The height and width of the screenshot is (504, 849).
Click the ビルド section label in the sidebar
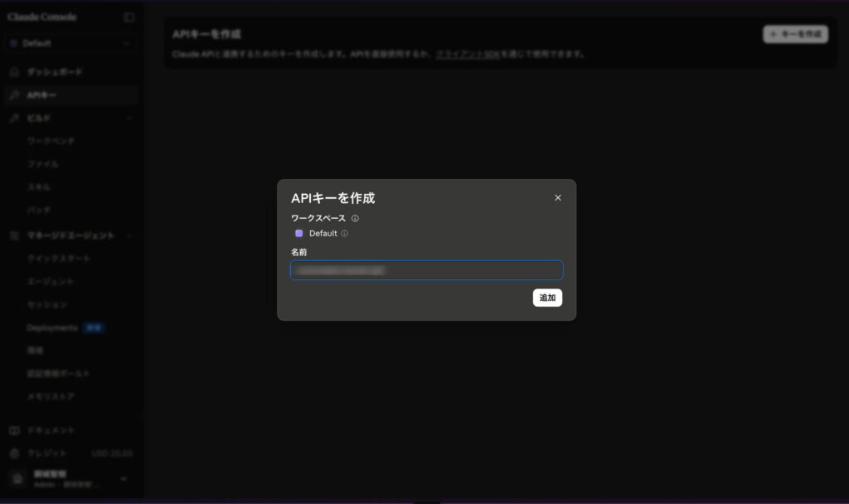[39, 118]
